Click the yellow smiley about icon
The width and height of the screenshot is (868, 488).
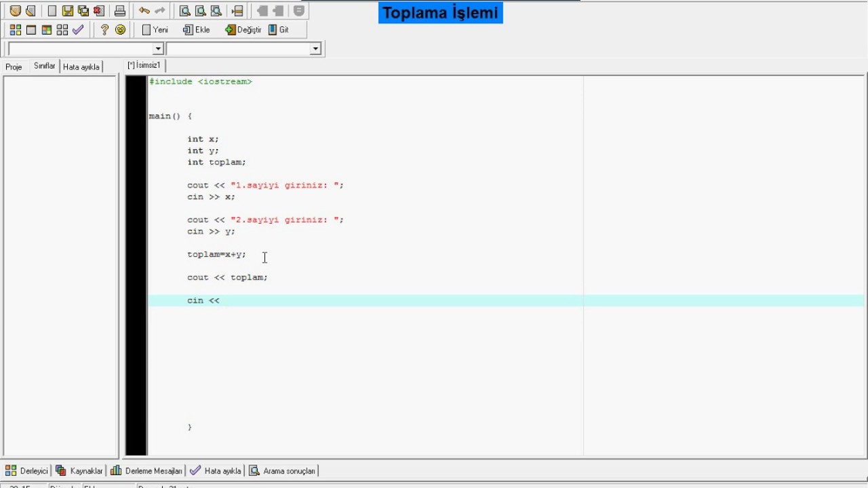pyautogui.click(x=120, y=30)
